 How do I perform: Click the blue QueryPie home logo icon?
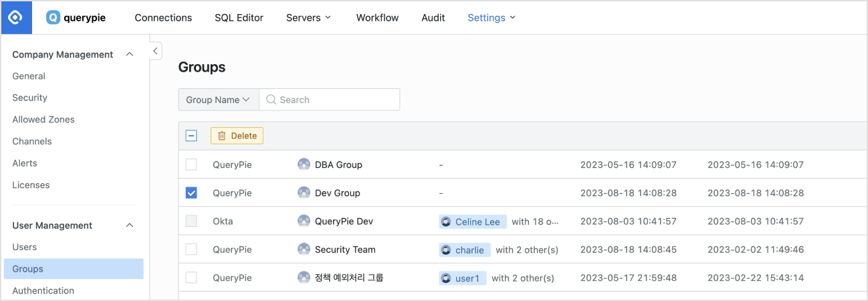pos(16,17)
